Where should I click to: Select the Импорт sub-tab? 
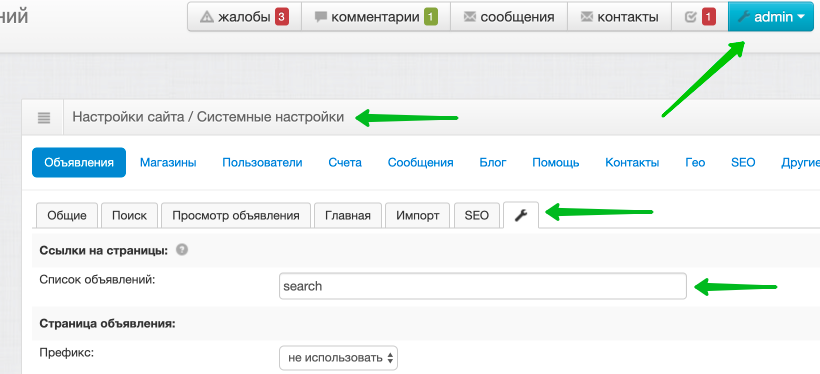click(x=417, y=215)
